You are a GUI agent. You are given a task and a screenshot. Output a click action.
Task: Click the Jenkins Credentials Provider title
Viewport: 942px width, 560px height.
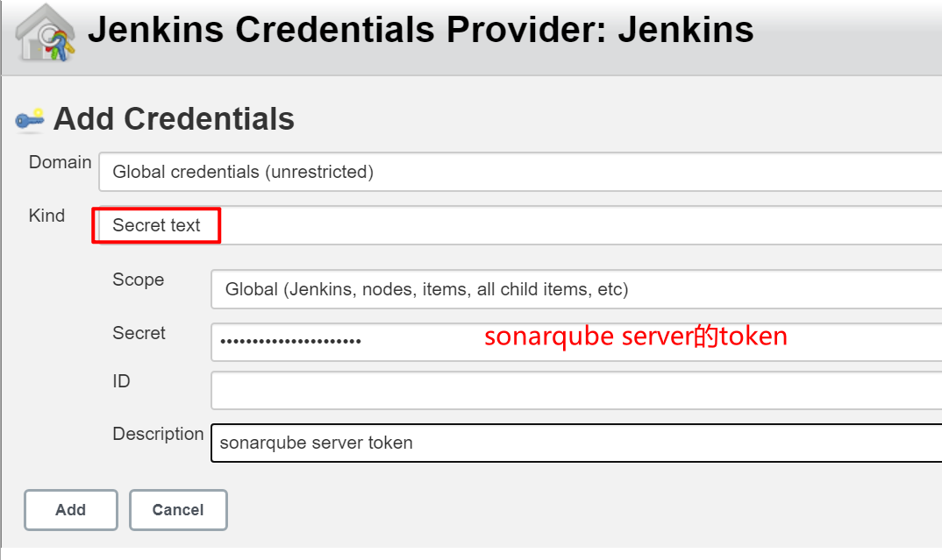419,29
